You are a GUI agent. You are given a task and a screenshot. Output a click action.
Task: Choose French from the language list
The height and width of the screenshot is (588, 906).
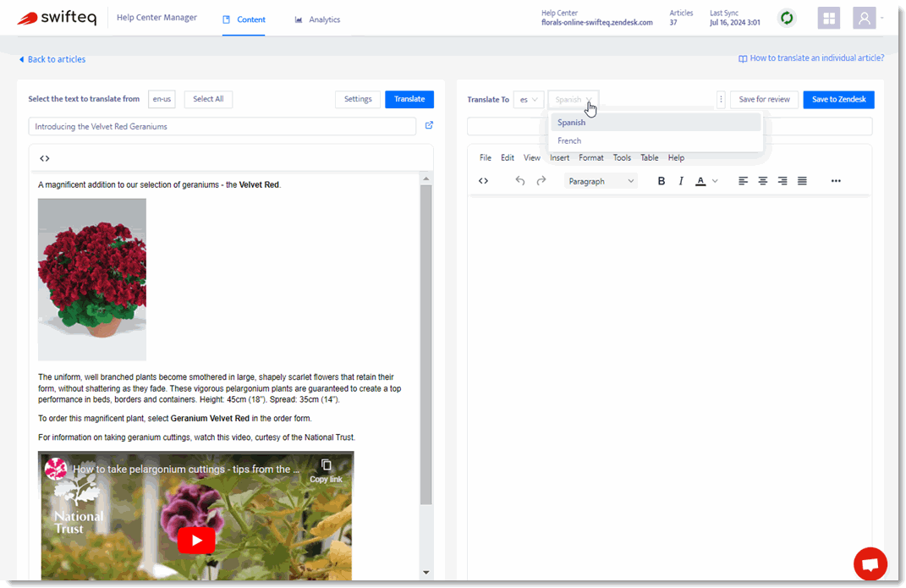pos(656,140)
